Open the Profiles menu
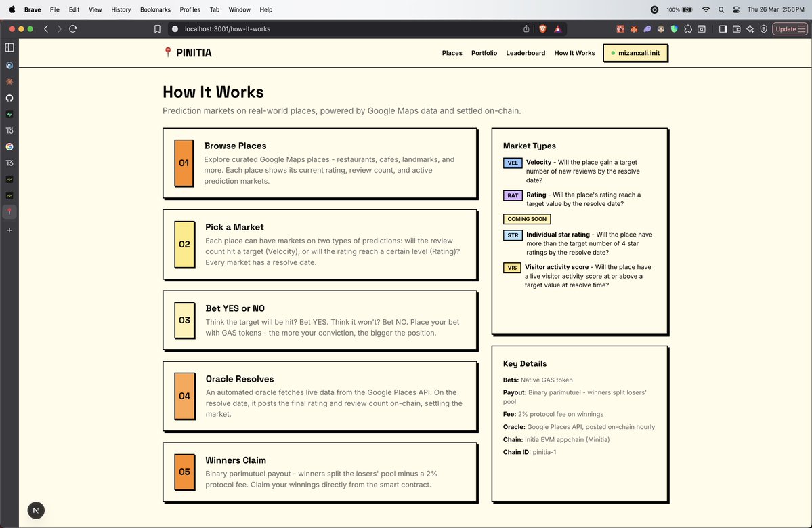The width and height of the screenshot is (812, 528). coord(190,9)
